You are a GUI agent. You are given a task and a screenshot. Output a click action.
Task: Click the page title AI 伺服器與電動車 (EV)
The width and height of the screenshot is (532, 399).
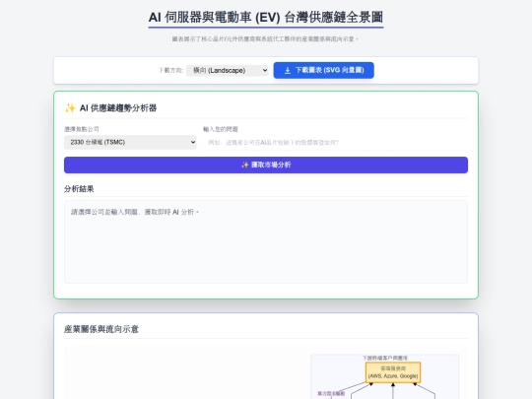click(x=266, y=18)
